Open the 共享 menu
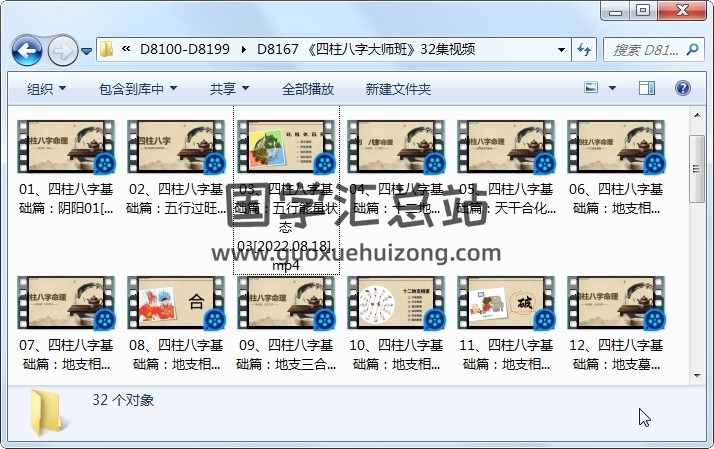Image resolution: width=714 pixels, height=449 pixels. [230, 89]
